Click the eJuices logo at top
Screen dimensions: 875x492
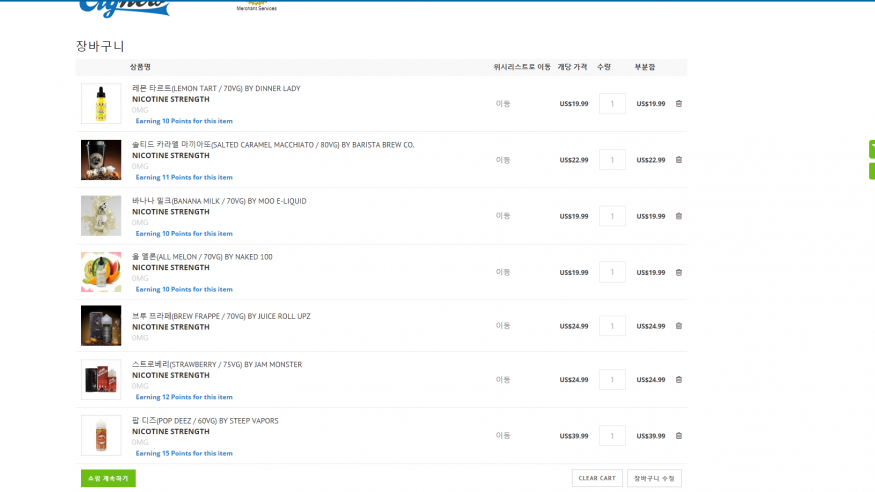(x=124, y=8)
